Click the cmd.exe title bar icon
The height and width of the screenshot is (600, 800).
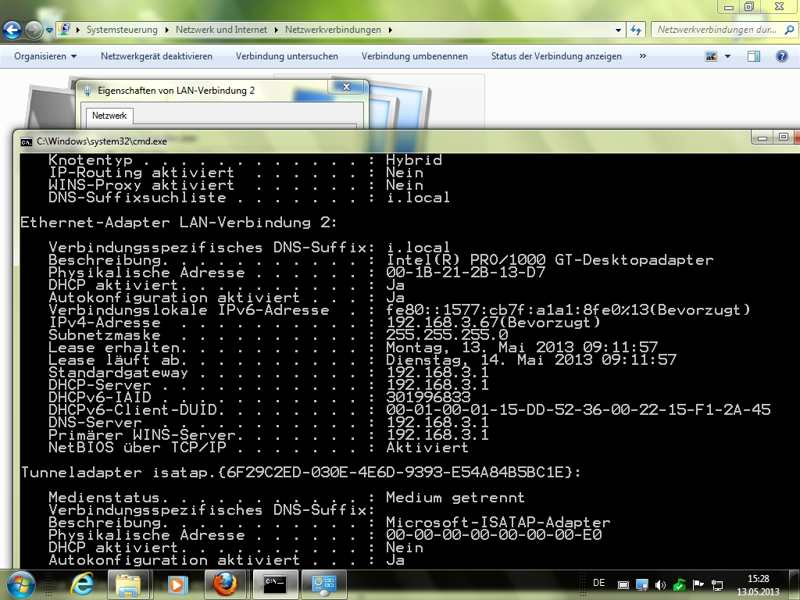(26, 142)
